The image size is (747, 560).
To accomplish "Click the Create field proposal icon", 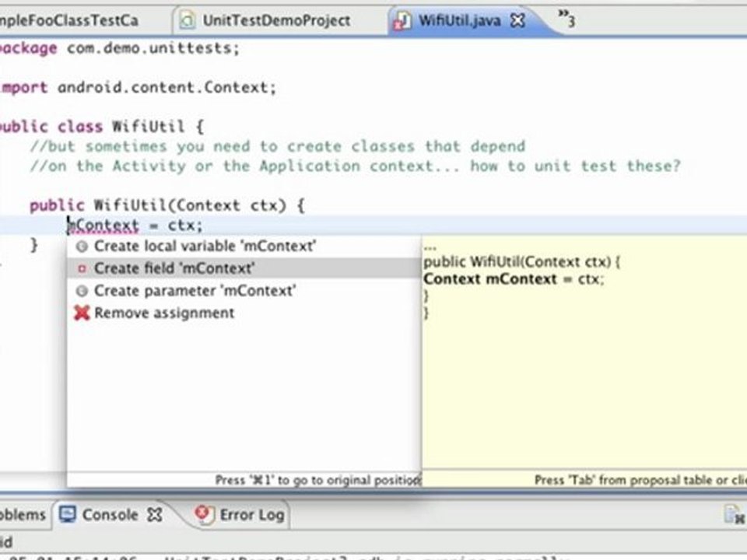I will (x=82, y=268).
